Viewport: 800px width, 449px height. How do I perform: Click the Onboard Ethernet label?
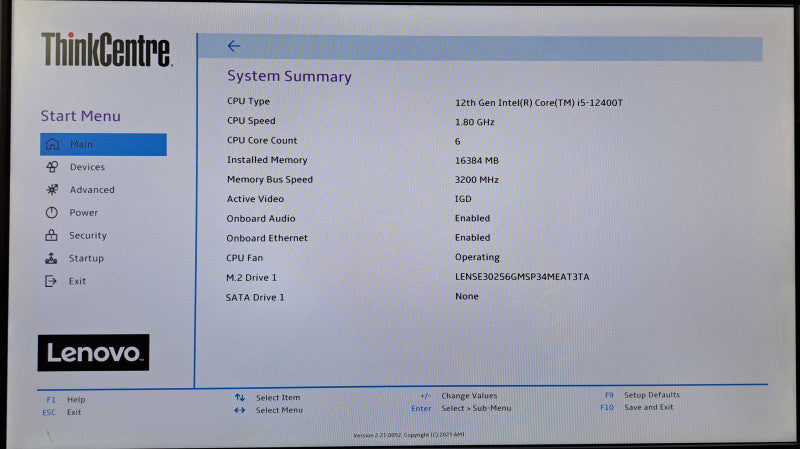[267, 238]
